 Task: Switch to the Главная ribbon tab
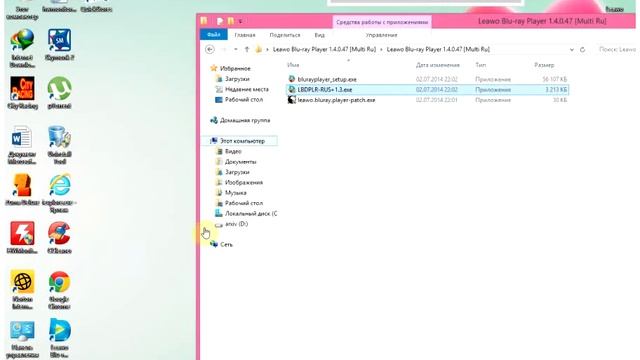(x=244, y=35)
